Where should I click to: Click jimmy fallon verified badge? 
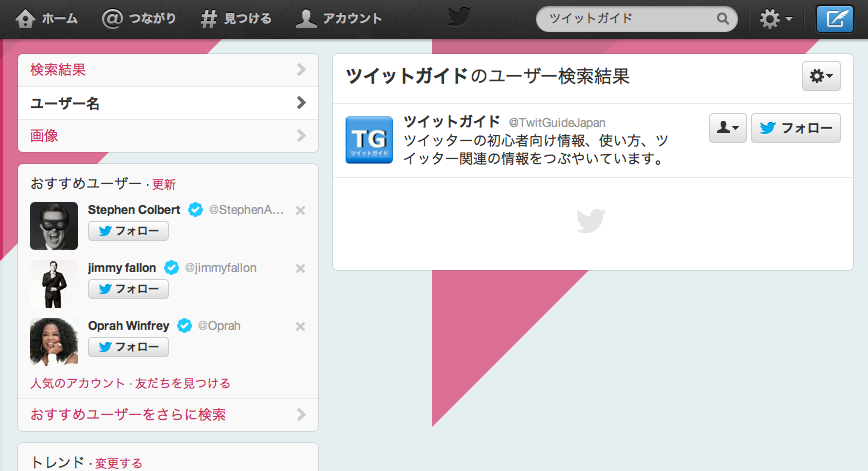(172, 268)
